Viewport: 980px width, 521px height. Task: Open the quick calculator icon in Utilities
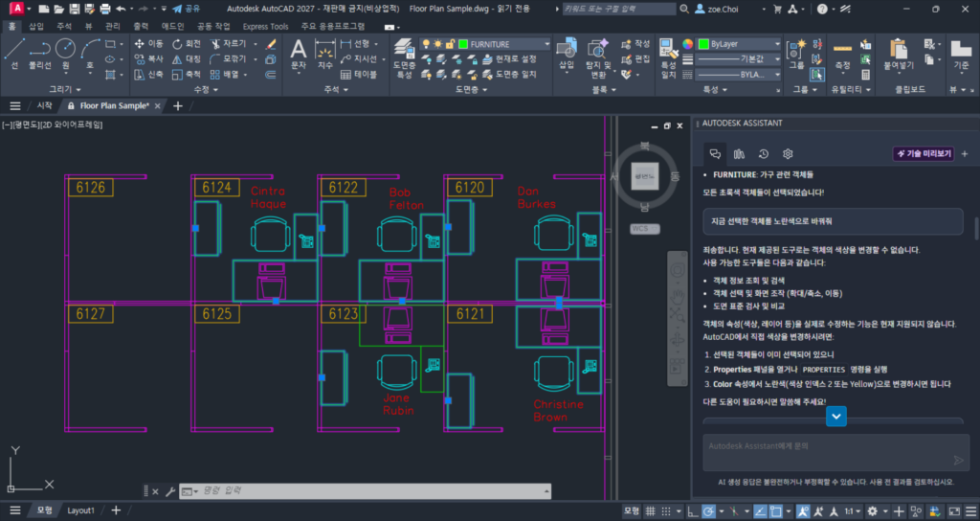coord(865,75)
